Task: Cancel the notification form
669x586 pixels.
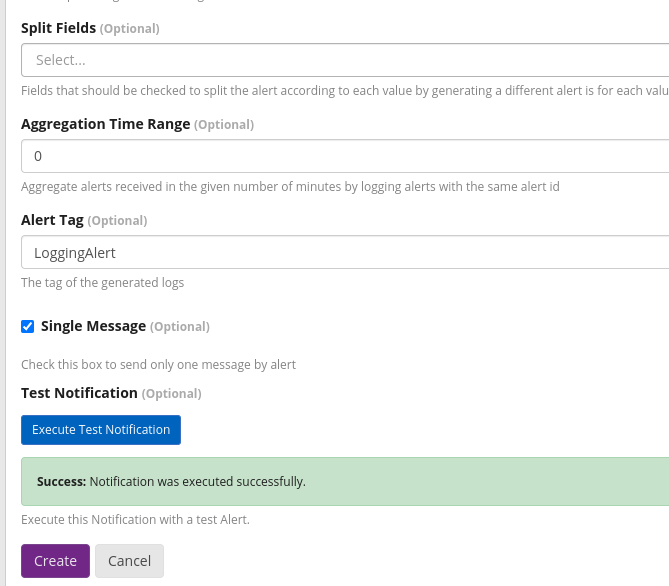Action: point(129,561)
